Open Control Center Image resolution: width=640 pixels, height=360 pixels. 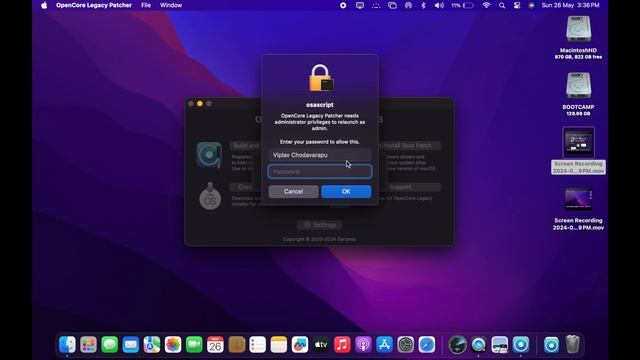coord(517,5)
